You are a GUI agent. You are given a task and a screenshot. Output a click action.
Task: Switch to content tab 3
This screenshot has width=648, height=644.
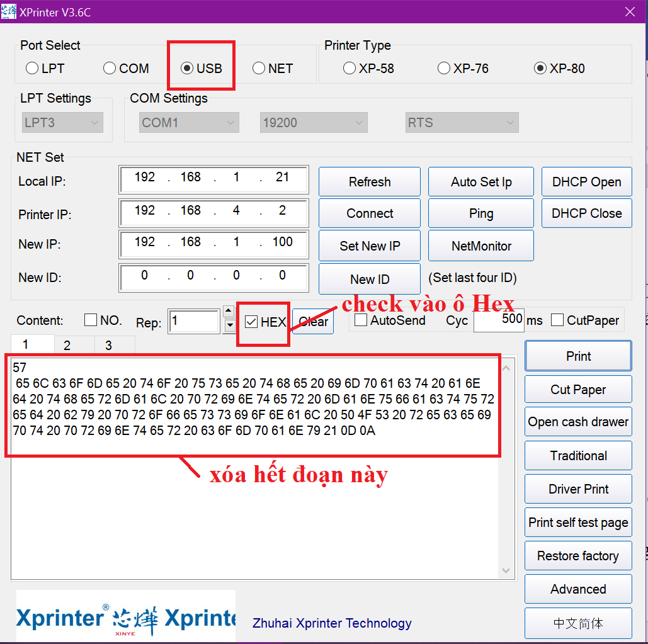[x=115, y=345]
